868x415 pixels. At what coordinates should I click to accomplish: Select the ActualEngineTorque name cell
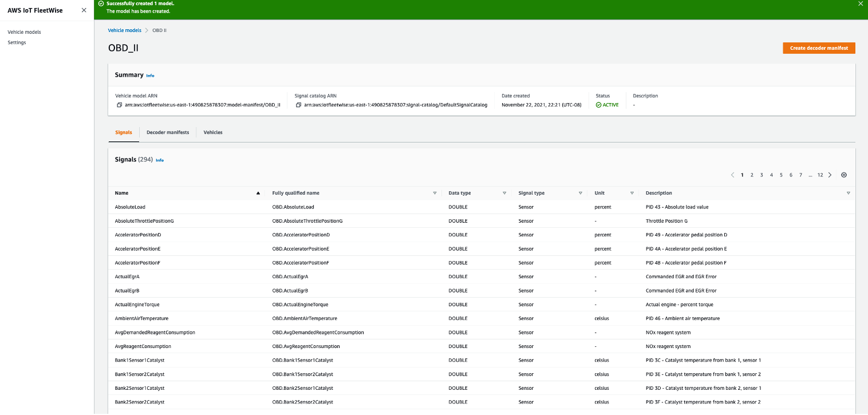coord(137,305)
